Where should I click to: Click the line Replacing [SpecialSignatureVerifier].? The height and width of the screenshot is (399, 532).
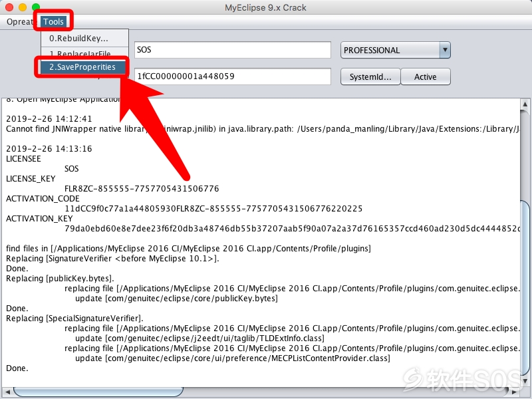(74, 319)
